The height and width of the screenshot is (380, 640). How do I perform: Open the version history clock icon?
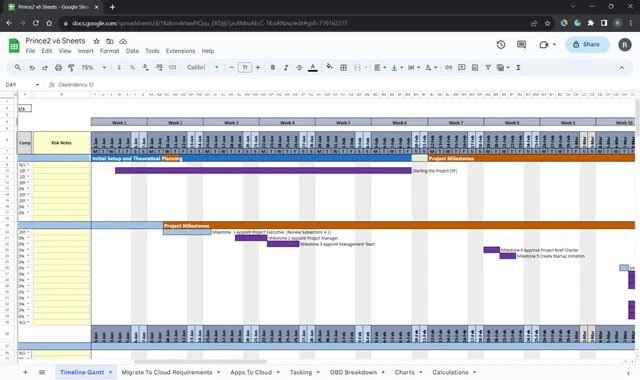(x=501, y=44)
